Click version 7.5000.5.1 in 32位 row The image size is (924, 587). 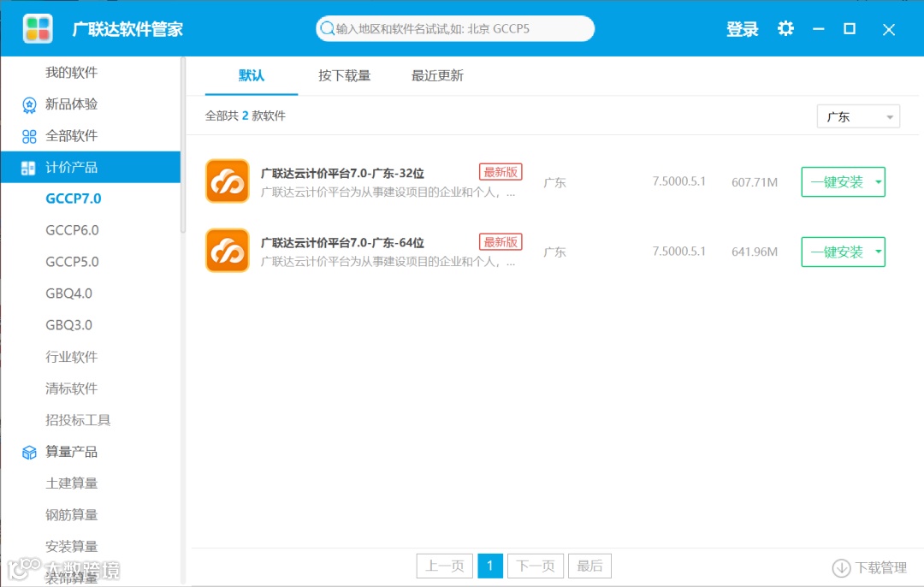[678, 181]
